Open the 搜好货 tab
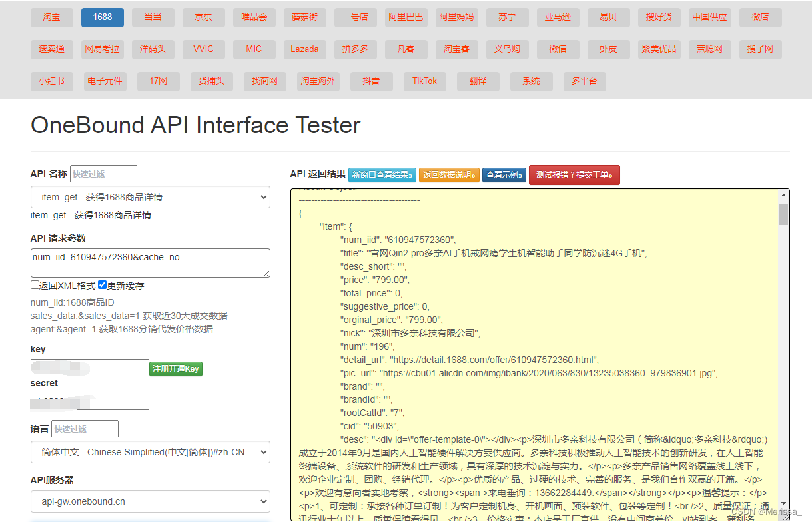Image resolution: width=812 pixels, height=522 pixels. [x=659, y=17]
